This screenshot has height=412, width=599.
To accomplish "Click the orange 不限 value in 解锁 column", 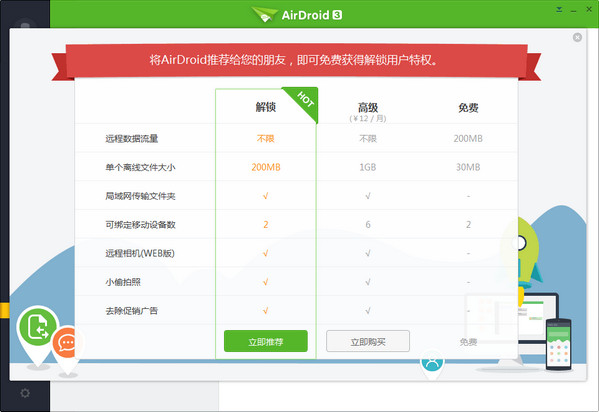I will click(266, 138).
